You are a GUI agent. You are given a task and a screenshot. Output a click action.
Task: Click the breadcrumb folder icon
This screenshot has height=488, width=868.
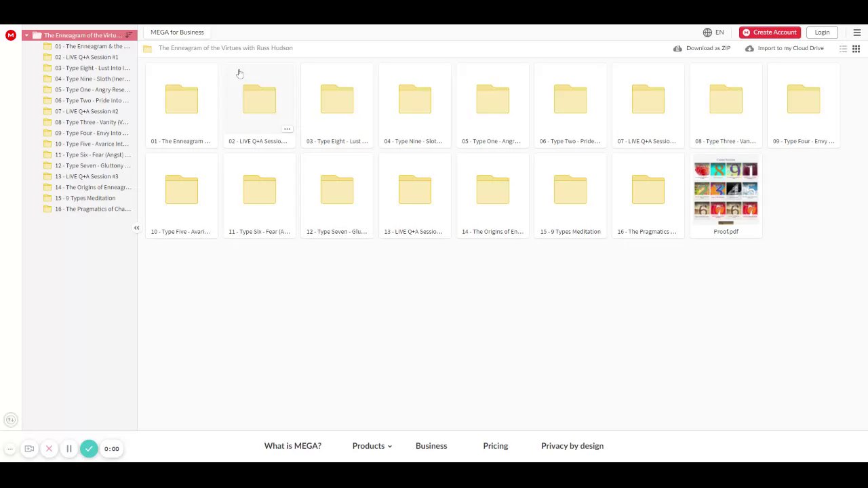[x=147, y=48]
